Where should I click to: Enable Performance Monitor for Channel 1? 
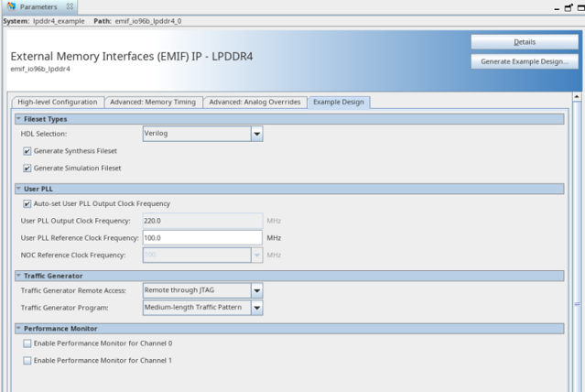(x=27, y=360)
